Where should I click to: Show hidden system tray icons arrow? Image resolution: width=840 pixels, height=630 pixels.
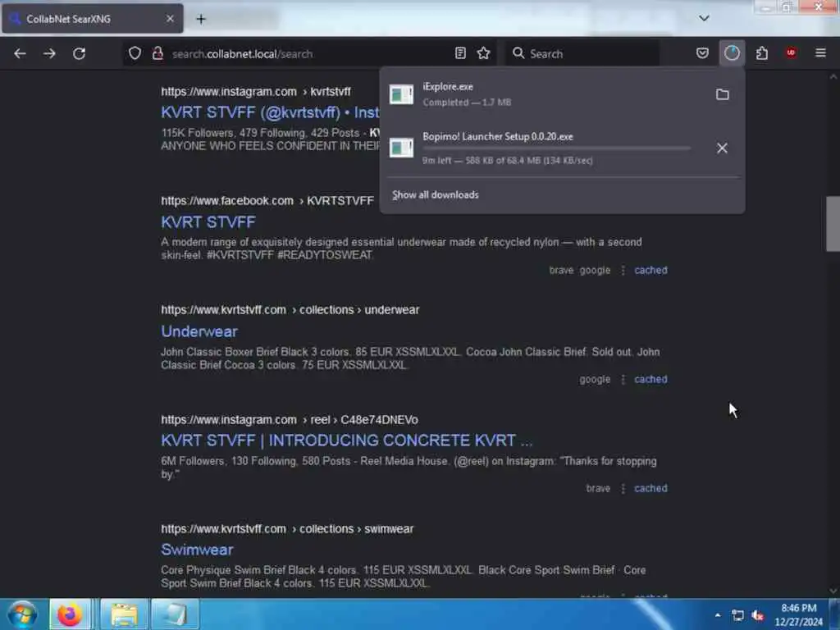pos(718,615)
